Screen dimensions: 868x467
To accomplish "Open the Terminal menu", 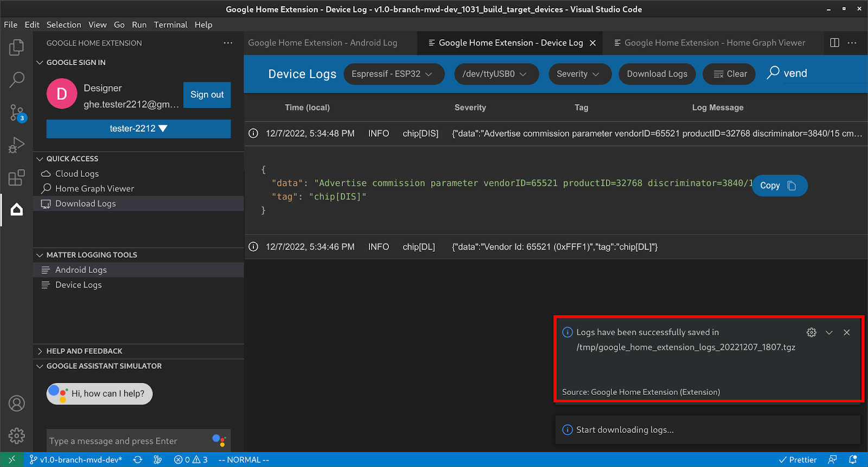I will (170, 25).
